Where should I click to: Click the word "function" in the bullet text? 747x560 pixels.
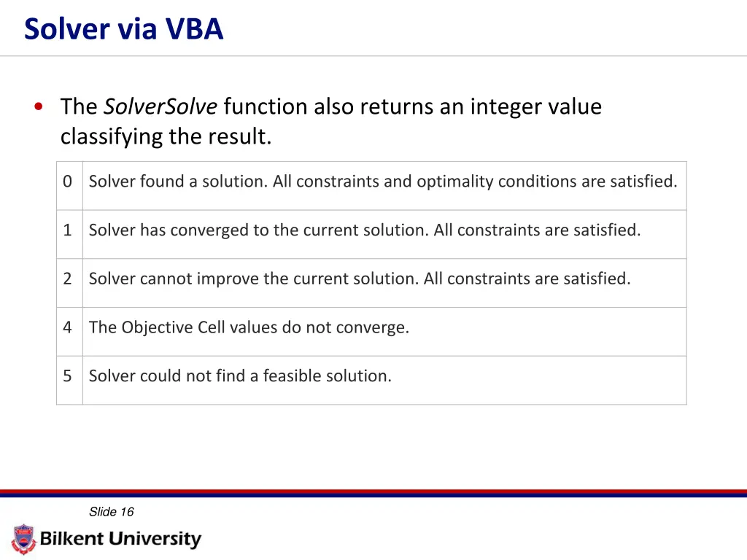[x=266, y=106]
